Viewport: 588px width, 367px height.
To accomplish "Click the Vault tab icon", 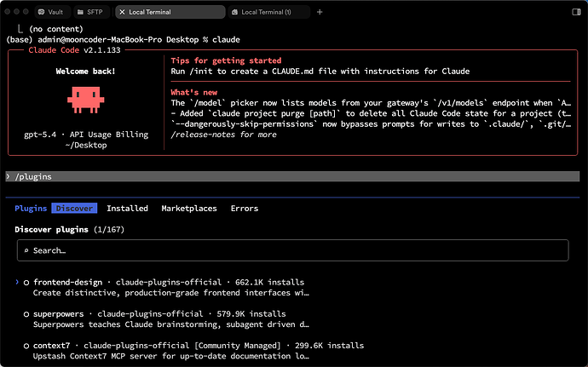I will [x=42, y=12].
